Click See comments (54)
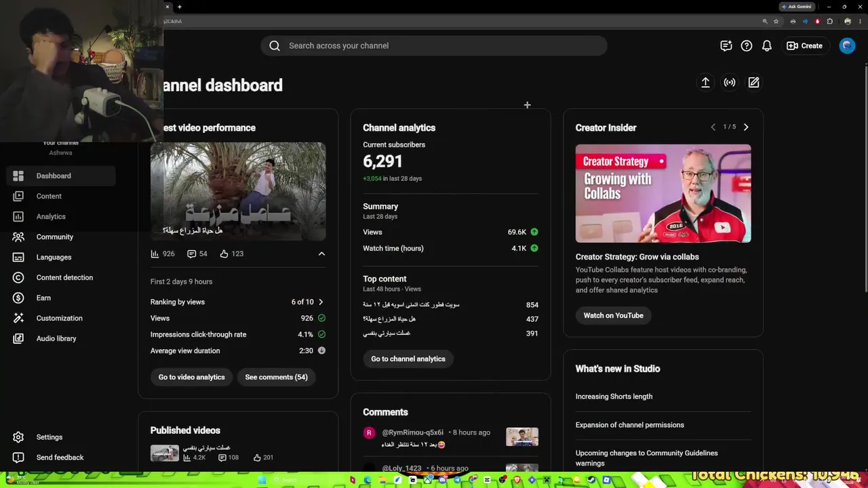 [x=276, y=377]
